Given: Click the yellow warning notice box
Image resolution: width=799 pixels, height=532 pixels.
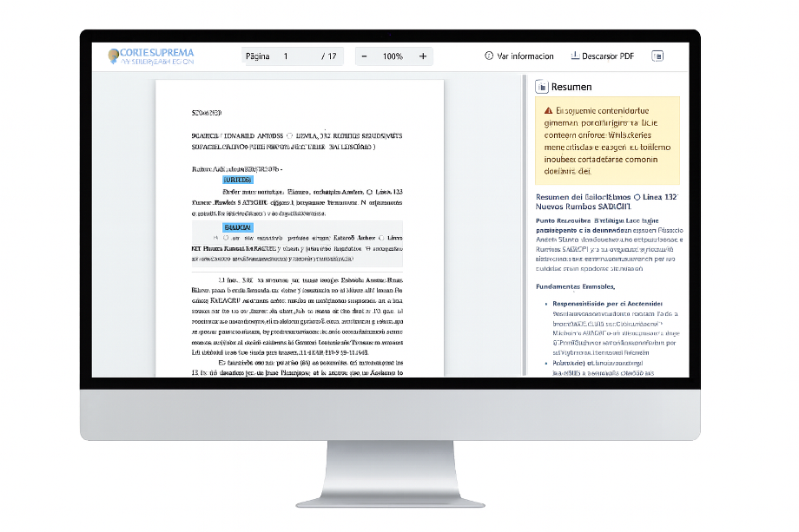Looking at the screenshot, I should [x=608, y=141].
